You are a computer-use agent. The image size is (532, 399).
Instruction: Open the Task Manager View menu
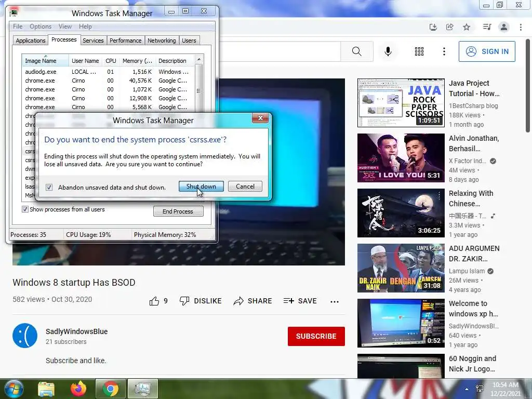point(65,26)
